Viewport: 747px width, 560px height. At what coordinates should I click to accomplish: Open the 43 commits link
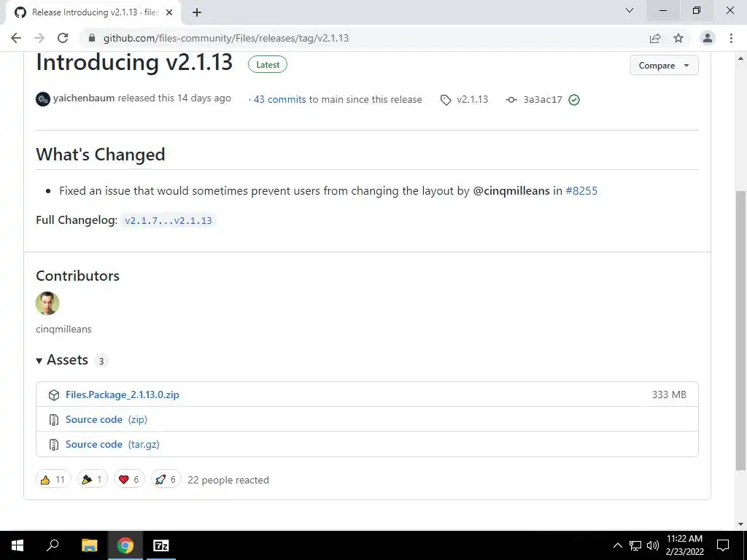279,99
